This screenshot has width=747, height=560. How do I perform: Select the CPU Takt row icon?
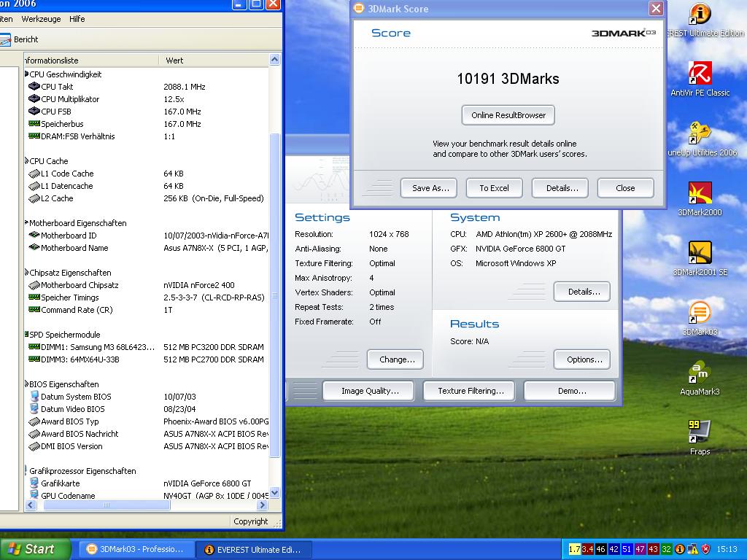[x=34, y=87]
